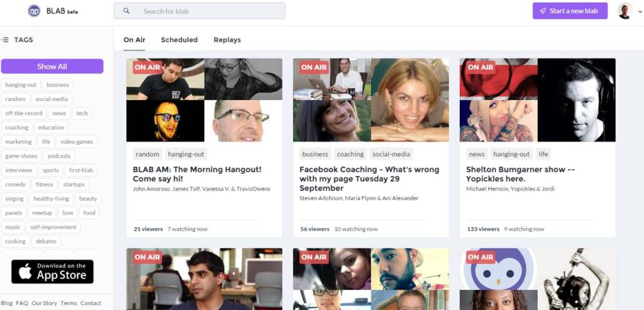The width and height of the screenshot is (644, 310).
Task: Select the social-media tag in sidebar
Action: click(x=52, y=99)
